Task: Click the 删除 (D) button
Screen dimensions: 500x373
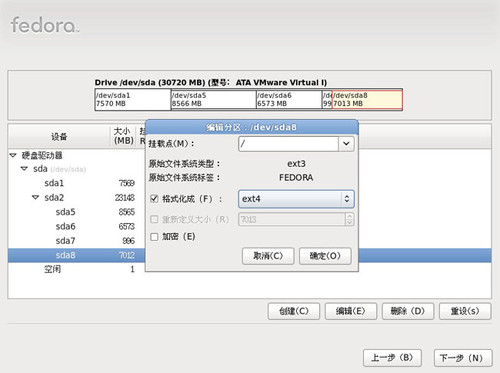Action: pyautogui.click(x=408, y=311)
